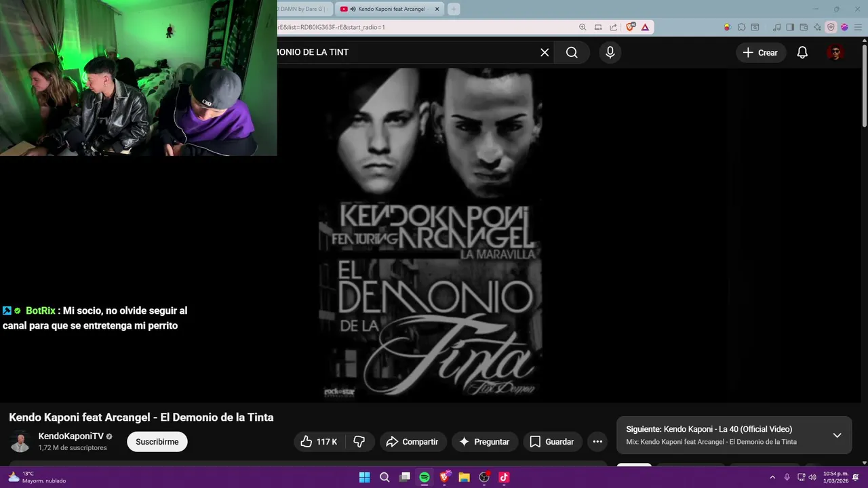
Task: Open the pink music app on taskbar
Action: click(504, 477)
